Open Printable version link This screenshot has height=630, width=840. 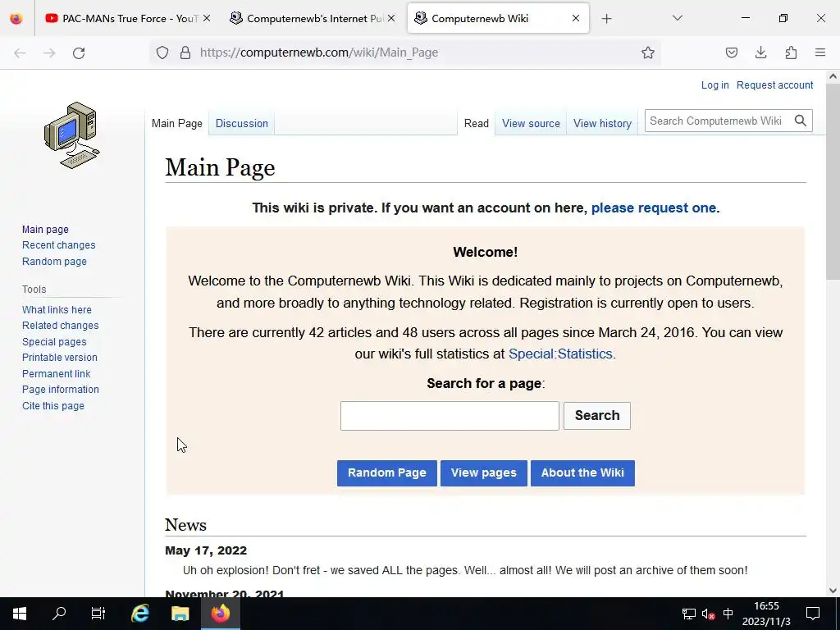[x=59, y=358]
